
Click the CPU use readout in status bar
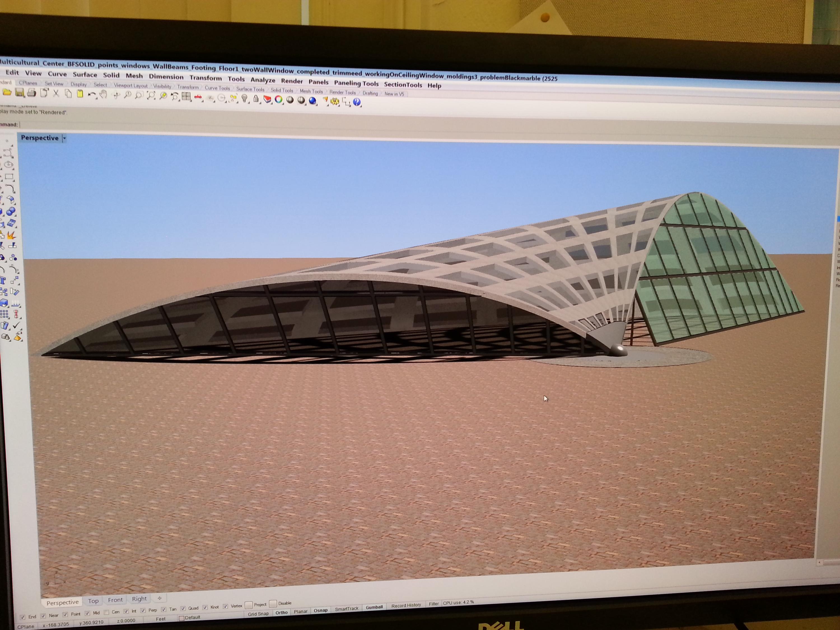[458, 603]
